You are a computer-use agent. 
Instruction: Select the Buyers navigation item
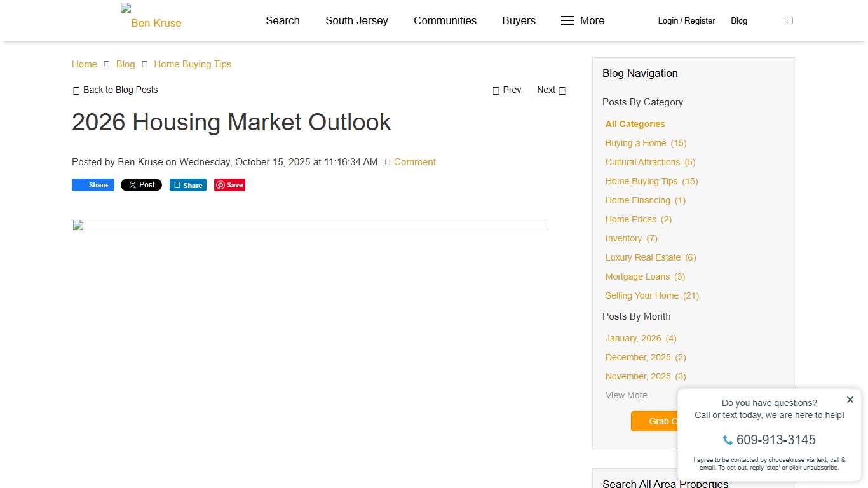519,20
